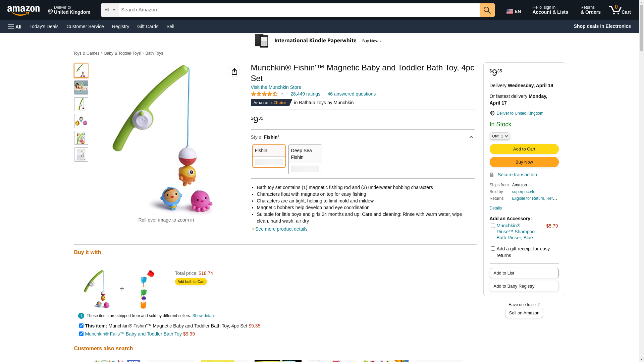Click the share icon on product image
Screen dimensions: 644x362
click(234, 71)
